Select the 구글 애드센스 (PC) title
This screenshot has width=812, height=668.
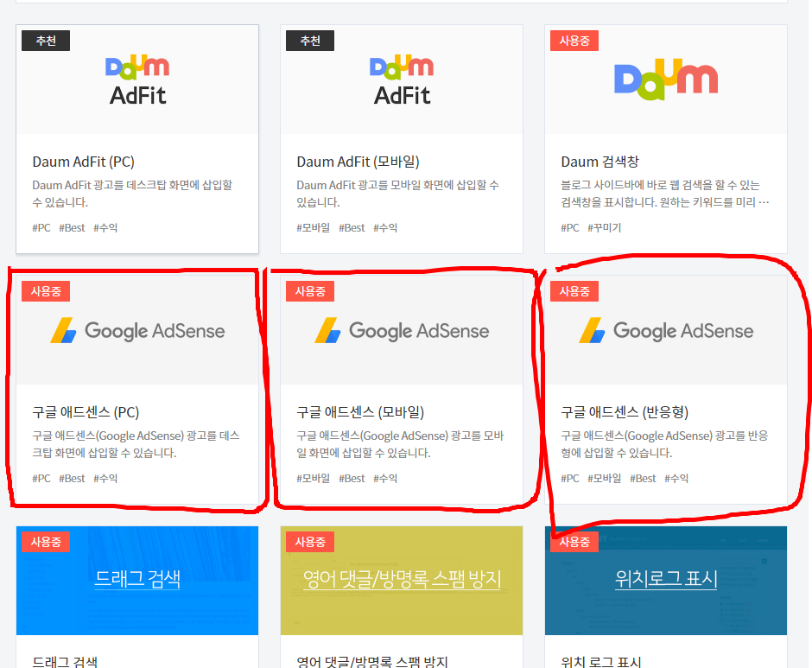click(86, 412)
